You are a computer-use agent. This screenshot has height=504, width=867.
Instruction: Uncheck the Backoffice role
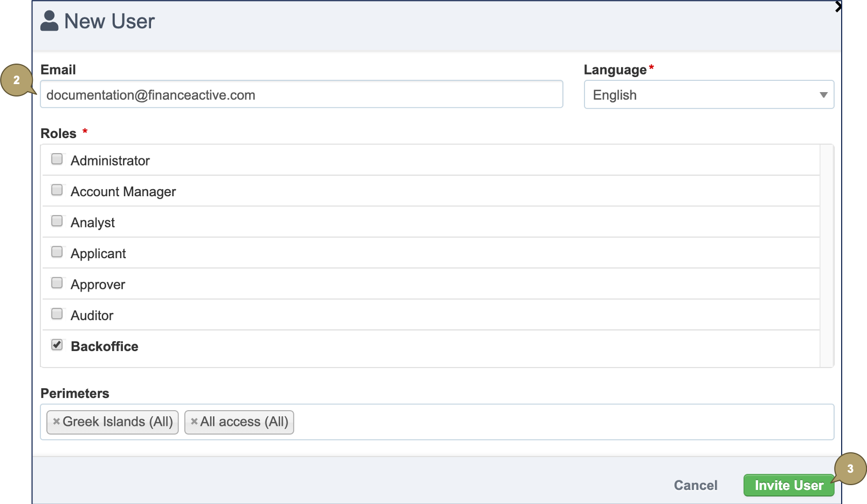pyautogui.click(x=57, y=345)
